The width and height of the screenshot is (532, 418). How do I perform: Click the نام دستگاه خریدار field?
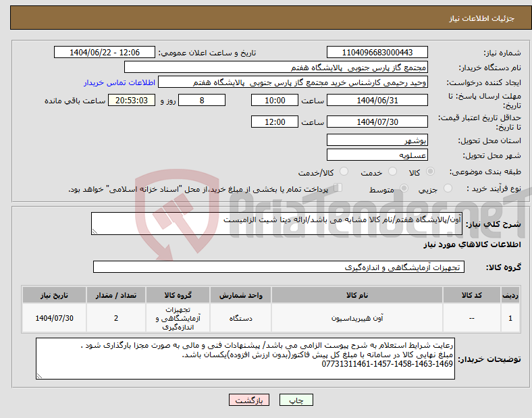pos(276,67)
